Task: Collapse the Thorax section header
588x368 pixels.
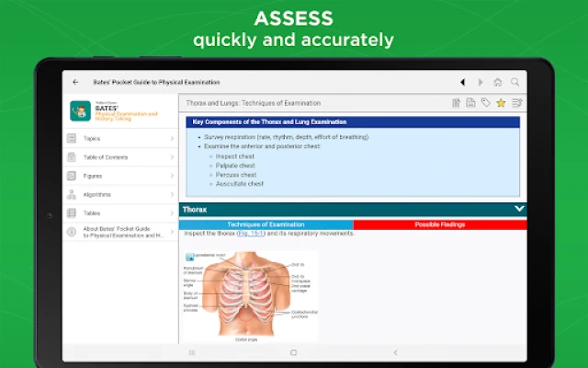Action: tap(519, 210)
